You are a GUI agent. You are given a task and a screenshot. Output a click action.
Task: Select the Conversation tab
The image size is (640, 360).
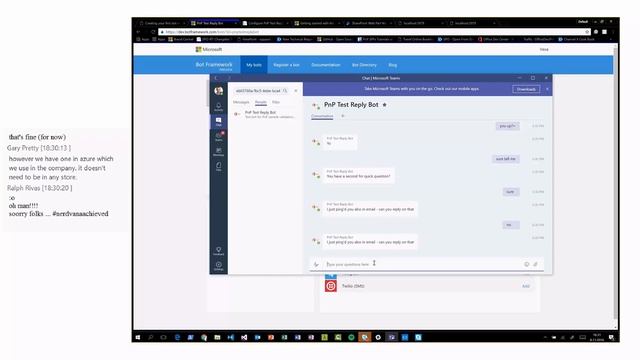pyautogui.click(x=322, y=116)
